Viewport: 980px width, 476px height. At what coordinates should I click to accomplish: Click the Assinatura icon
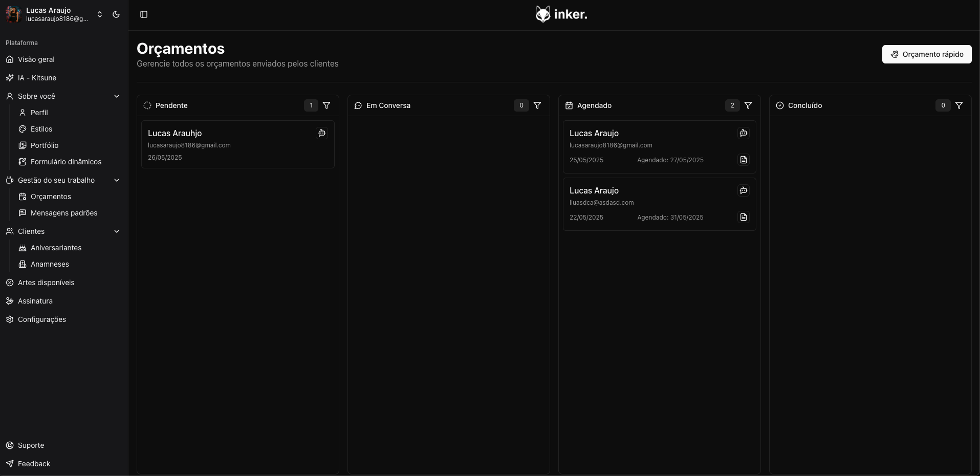point(10,301)
